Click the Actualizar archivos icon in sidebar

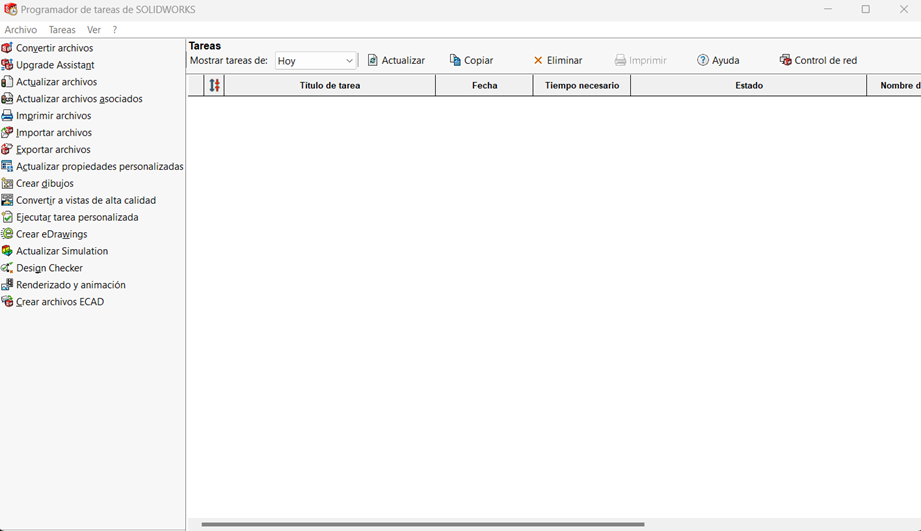coord(7,82)
